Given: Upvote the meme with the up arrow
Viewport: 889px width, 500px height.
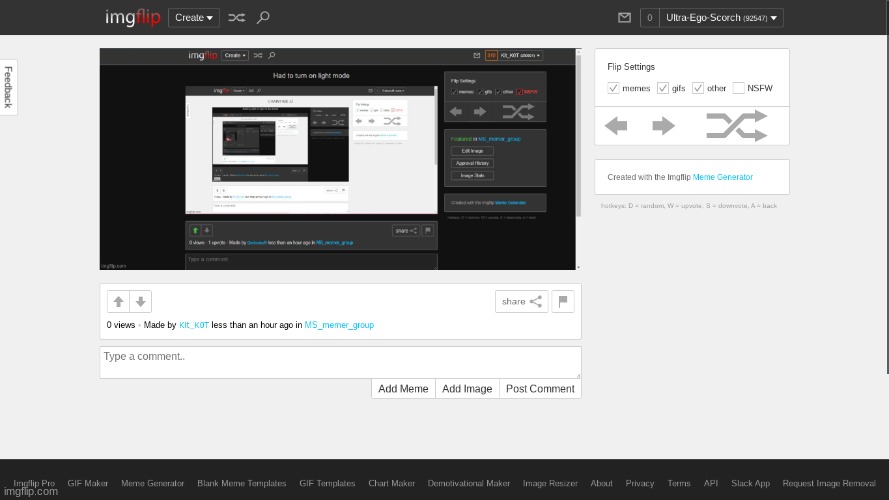Looking at the screenshot, I should point(118,302).
